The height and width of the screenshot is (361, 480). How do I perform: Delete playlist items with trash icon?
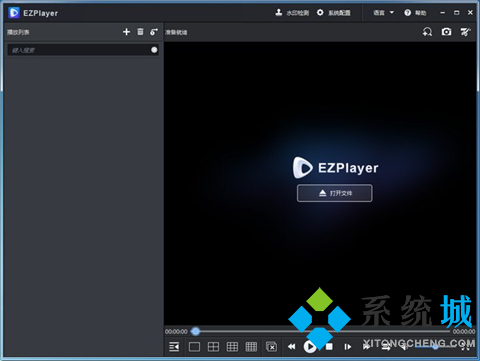(x=140, y=32)
